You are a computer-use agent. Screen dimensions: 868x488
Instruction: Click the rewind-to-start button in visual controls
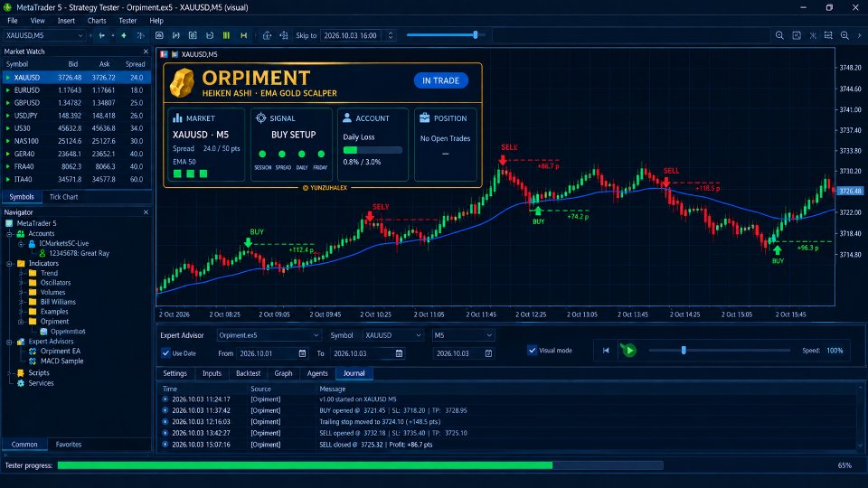click(x=606, y=351)
